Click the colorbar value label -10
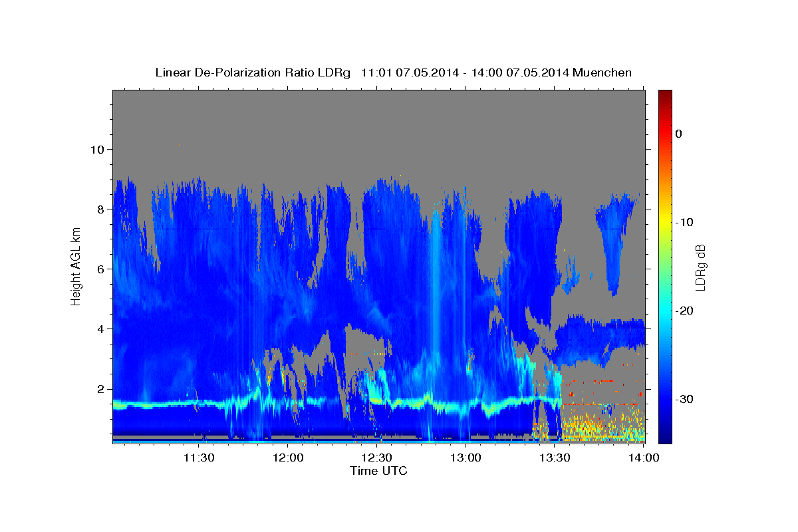 coord(684,222)
